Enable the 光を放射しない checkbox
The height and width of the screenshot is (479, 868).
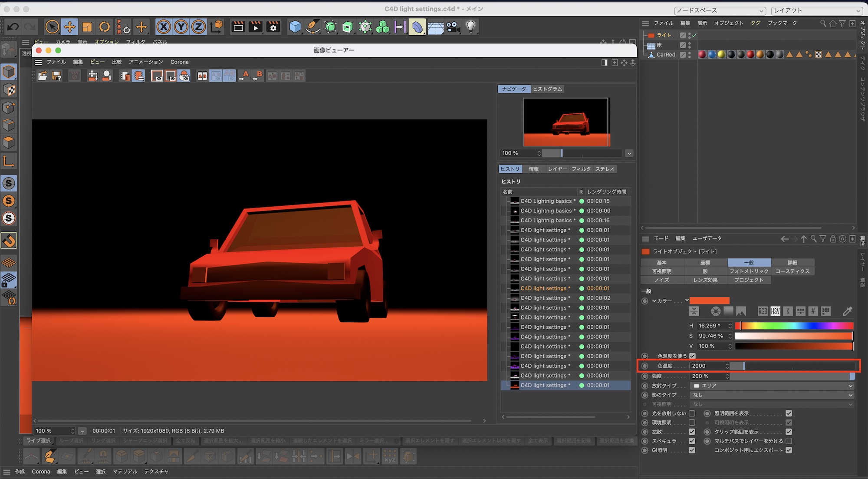point(692,413)
